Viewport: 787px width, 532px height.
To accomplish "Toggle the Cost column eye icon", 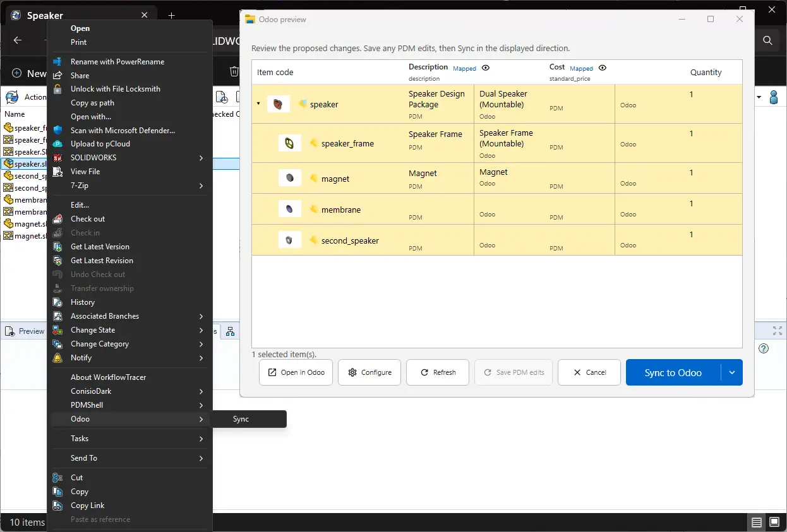I will (x=603, y=68).
